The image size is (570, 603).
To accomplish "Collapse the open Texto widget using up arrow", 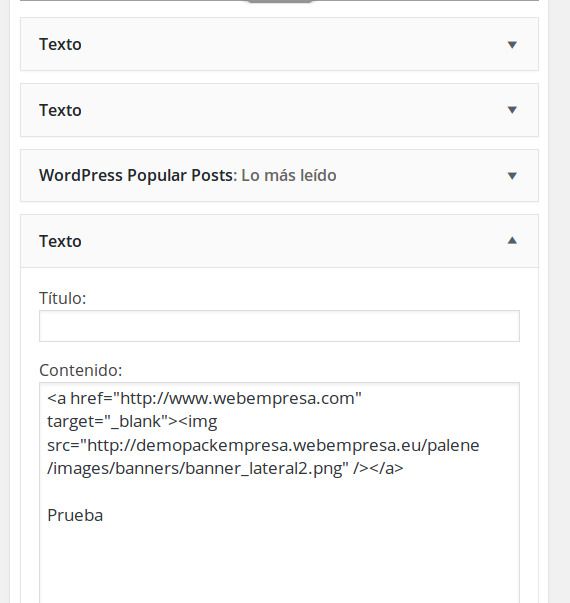I will coord(512,241).
